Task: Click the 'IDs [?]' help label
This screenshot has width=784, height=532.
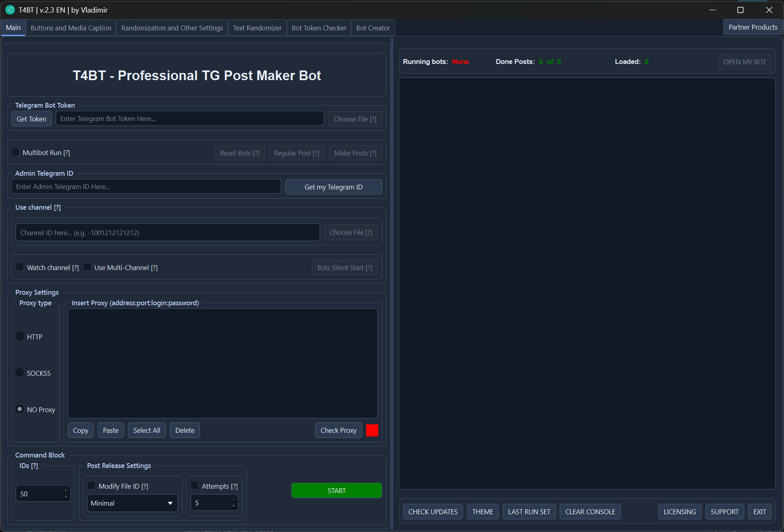Action: 29,466
